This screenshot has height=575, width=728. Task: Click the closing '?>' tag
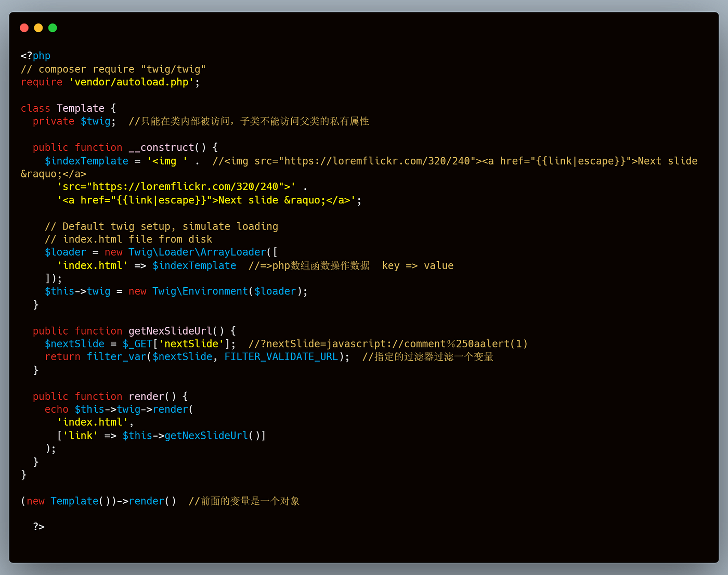click(x=38, y=527)
